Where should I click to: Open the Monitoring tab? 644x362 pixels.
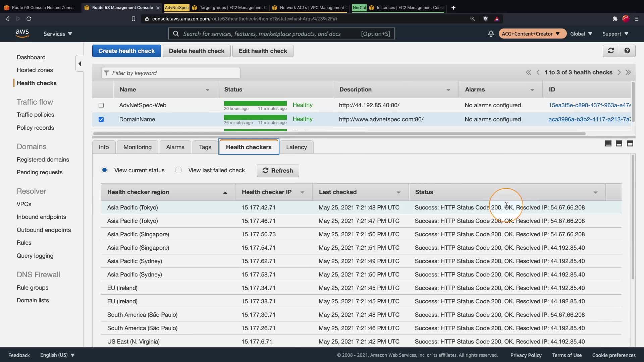(x=137, y=147)
